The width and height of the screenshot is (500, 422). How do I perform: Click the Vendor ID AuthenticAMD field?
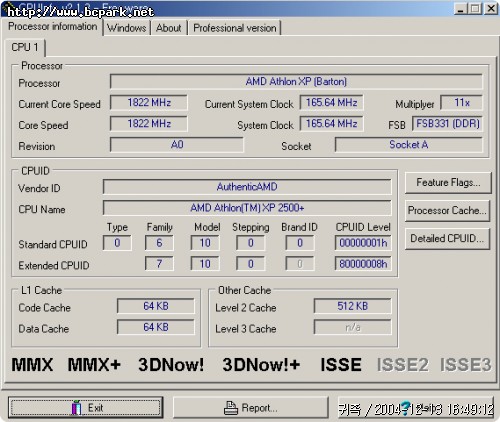247,187
